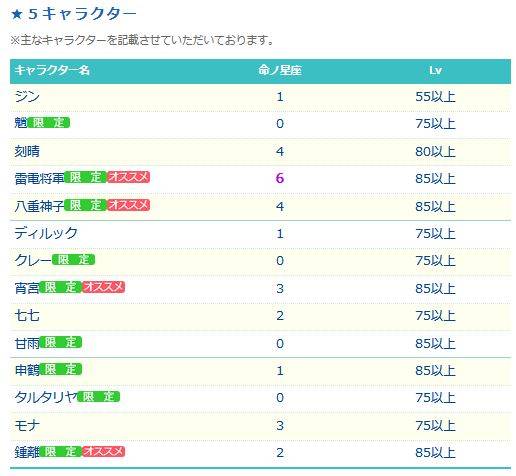Click the キャラクター名 column header
This screenshot has width=516, height=476.
pyautogui.click(x=52, y=70)
